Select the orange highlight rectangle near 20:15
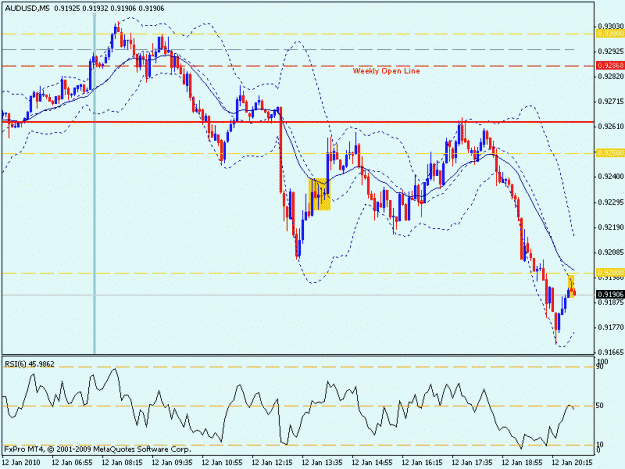Image resolution: width=625 pixels, height=469 pixels. coord(571,286)
